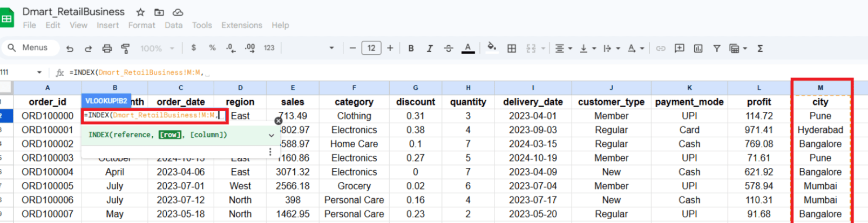Screen dimensions: 868x223
Task: Open the Extensions menu
Action: 242,25
